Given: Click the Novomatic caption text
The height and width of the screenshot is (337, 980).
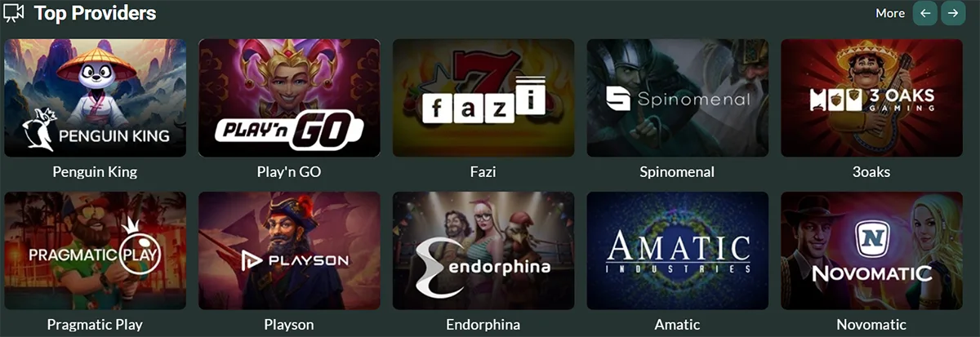Looking at the screenshot, I should [871, 325].
